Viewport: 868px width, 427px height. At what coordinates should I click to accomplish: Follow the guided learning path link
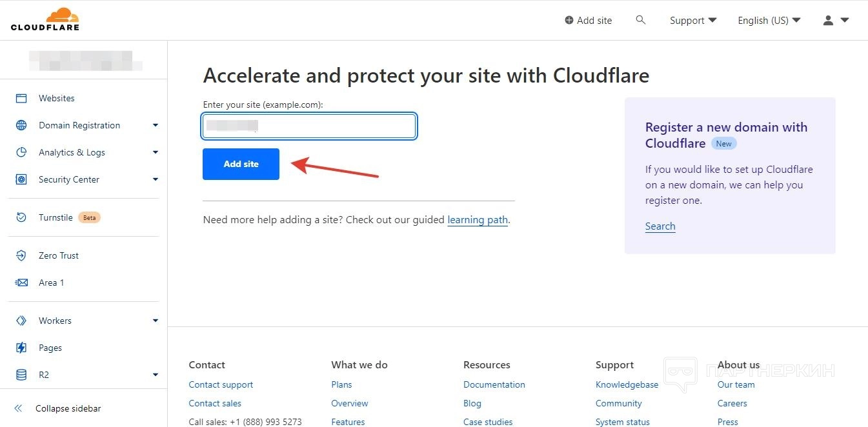[x=478, y=220]
